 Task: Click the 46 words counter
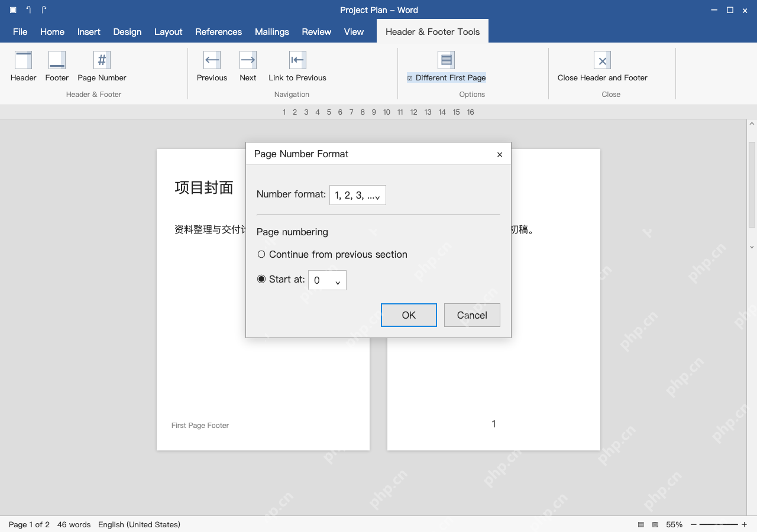(74, 524)
